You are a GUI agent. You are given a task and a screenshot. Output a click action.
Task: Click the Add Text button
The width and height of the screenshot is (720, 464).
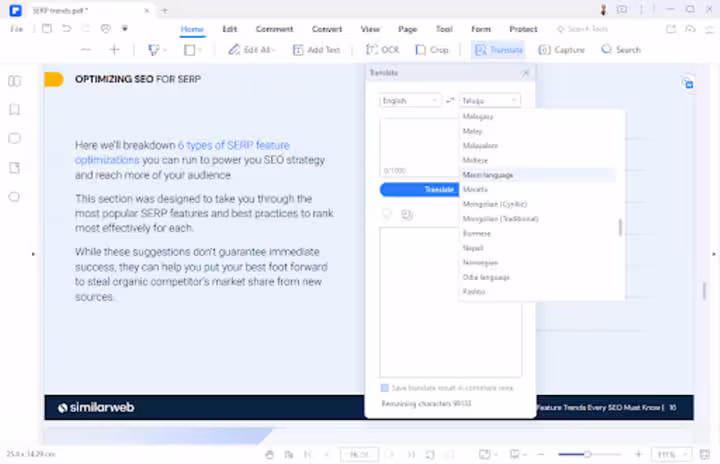pyautogui.click(x=316, y=50)
